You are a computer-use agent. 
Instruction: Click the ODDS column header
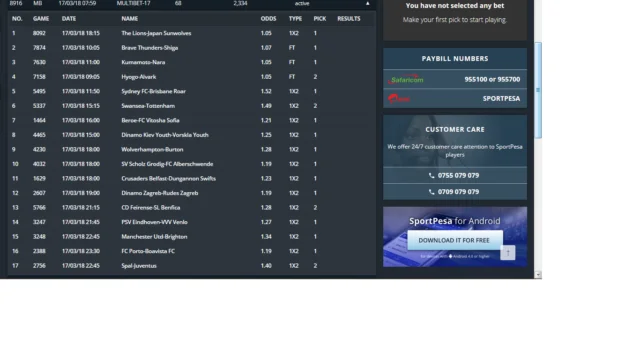click(268, 19)
